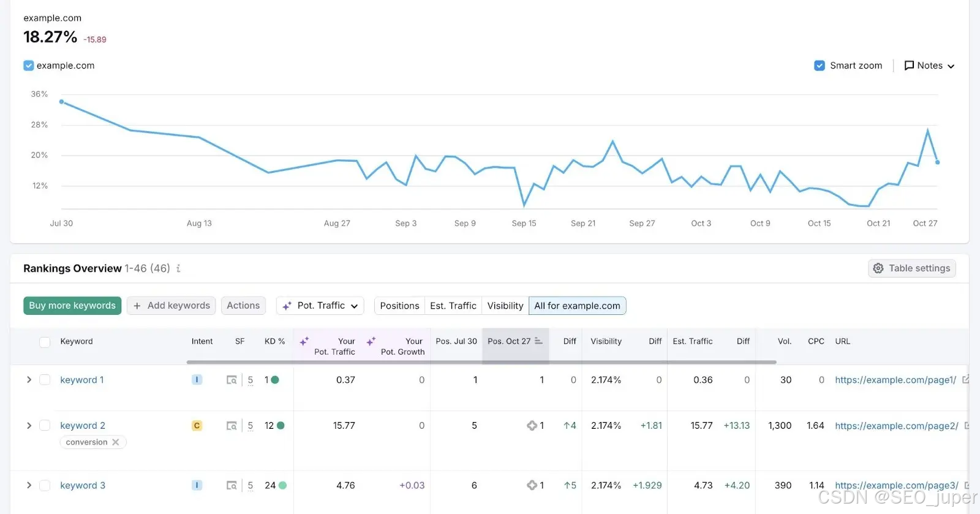Select all keywords with header checkbox
This screenshot has width=980, height=514.
pos(45,342)
